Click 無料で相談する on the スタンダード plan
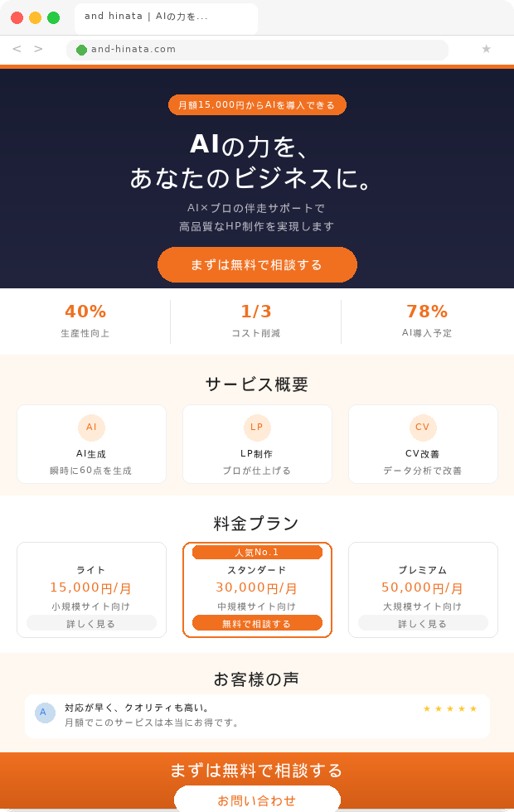The width and height of the screenshot is (514, 812). 257,622
